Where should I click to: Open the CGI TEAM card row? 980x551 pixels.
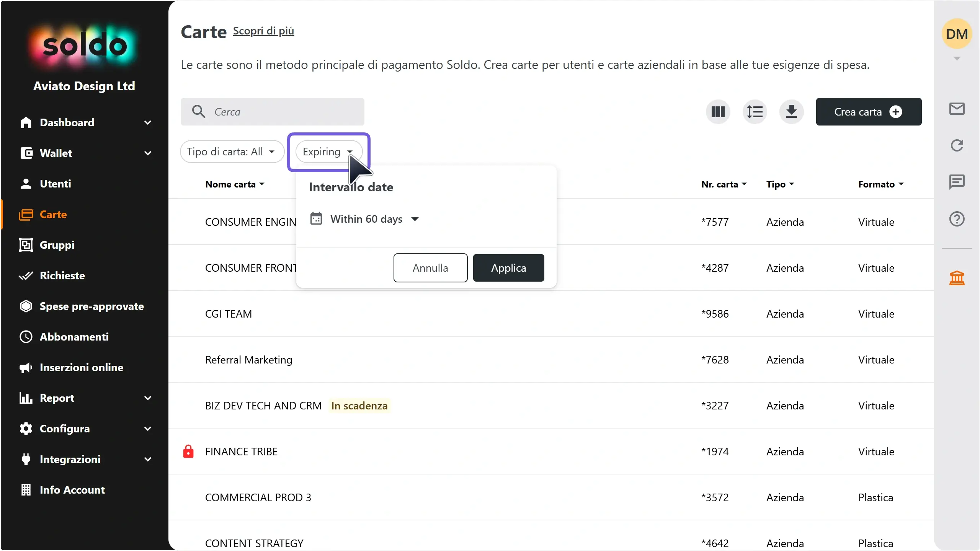[x=551, y=314]
